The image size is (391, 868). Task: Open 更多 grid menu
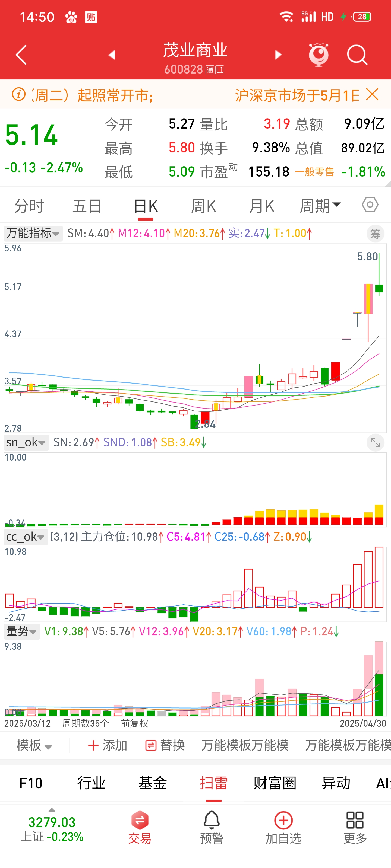pos(355,827)
